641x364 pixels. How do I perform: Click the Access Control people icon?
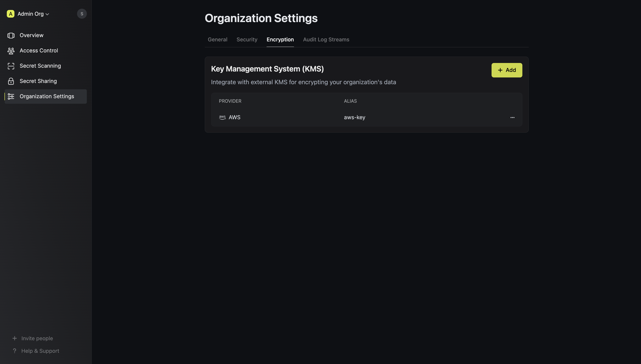pyautogui.click(x=11, y=51)
